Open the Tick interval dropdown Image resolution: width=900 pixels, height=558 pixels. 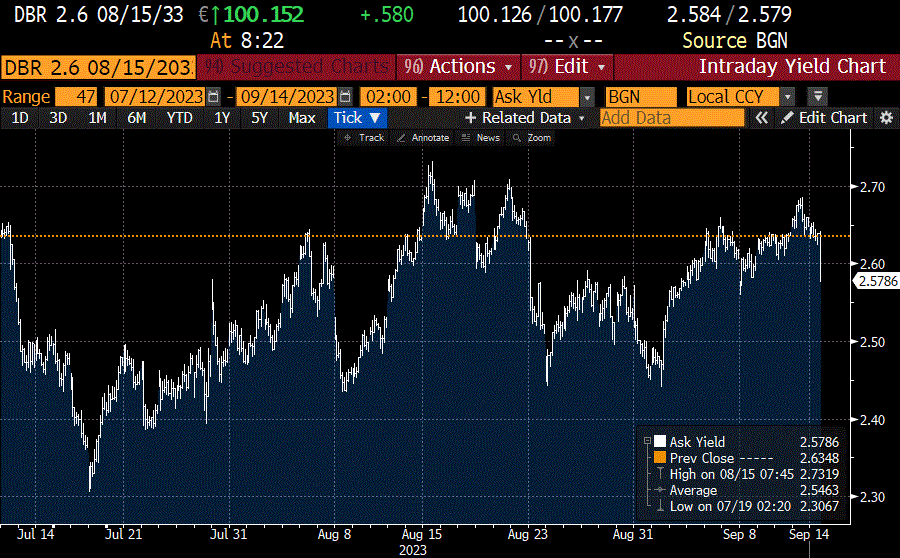point(358,118)
